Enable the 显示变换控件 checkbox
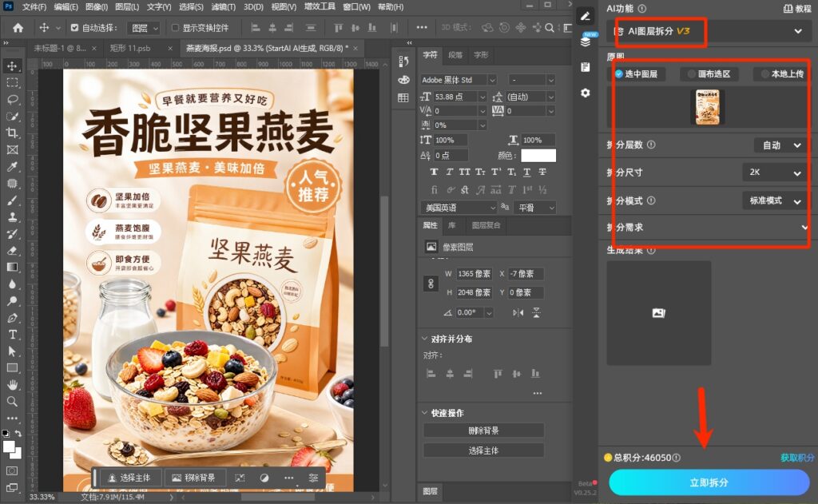The width and height of the screenshot is (818, 504). pos(175,28)
